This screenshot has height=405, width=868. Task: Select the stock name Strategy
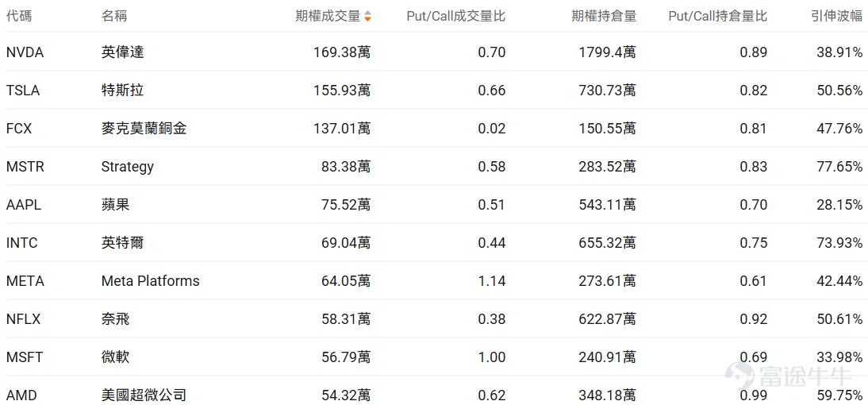[x=127, y=167]
